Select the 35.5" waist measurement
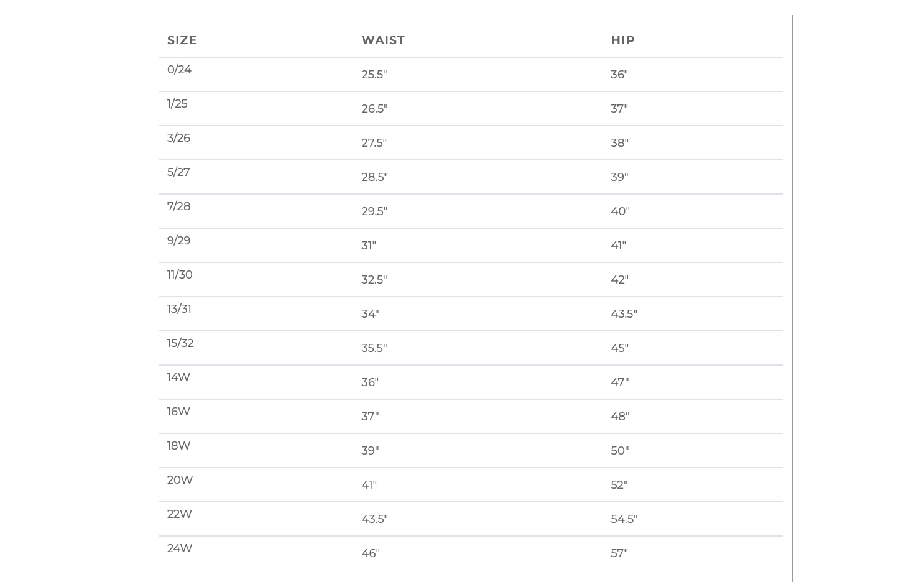924x582 pixels. 374,348
